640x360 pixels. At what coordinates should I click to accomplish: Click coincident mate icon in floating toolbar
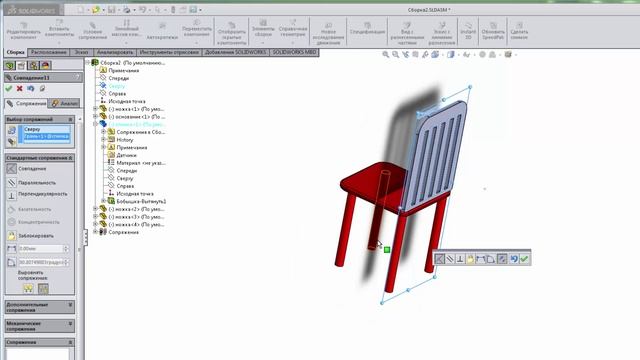(439, 259)
